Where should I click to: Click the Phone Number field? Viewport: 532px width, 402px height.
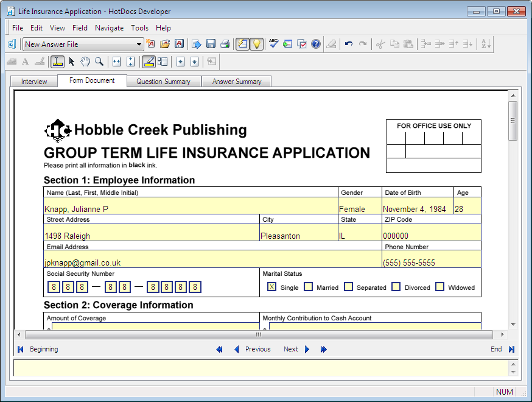432,259
